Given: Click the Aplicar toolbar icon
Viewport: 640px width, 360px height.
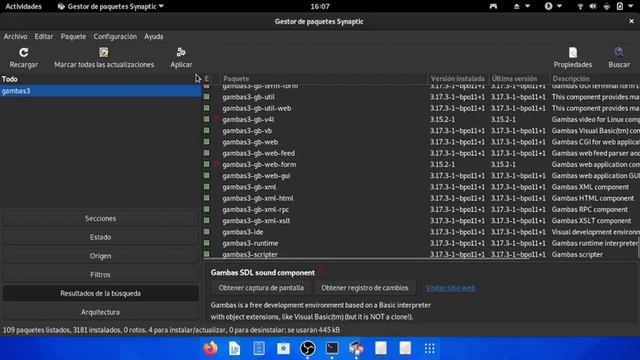Looking at the screenshot, I should tap(181, 52).
